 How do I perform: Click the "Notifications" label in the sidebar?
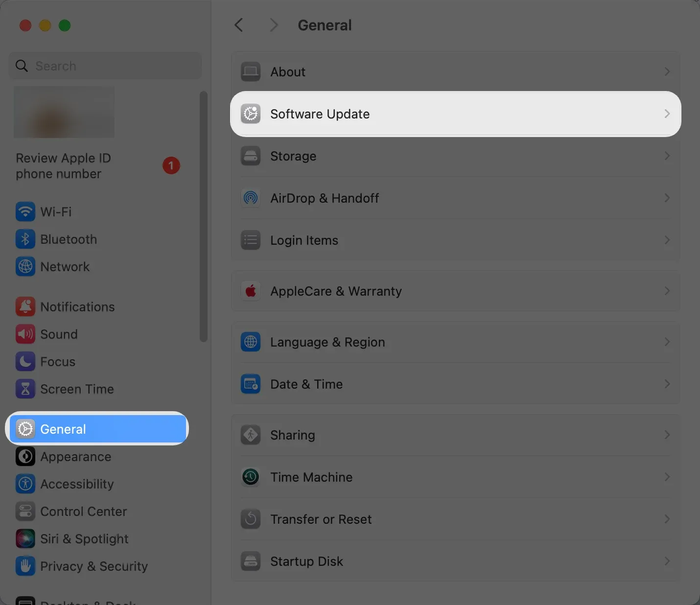[77, 307]
